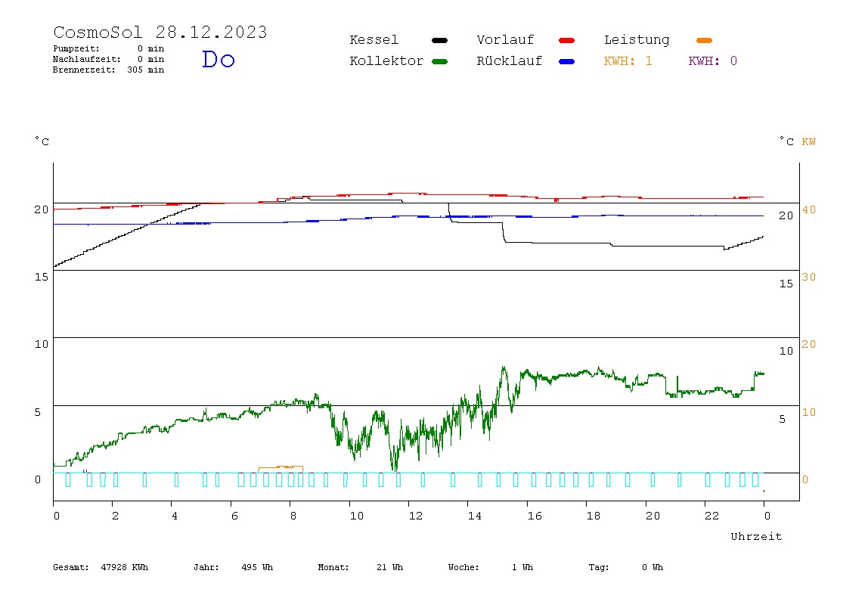Image resolution: width=868 pixels, height=614 pixels.
Task: Click the orange 40 KW axis value
Action: pos(809,210)
